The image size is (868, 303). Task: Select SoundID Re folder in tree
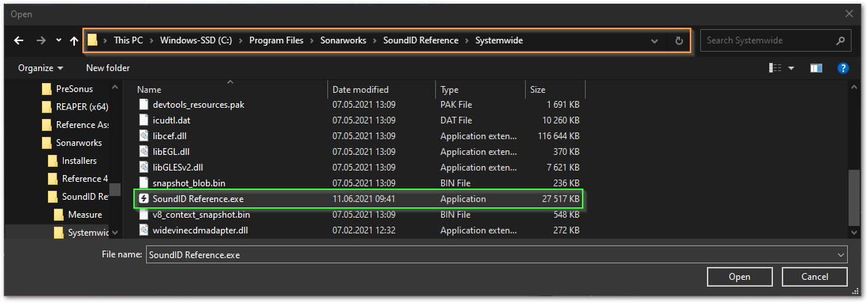[x=78, y=197]
